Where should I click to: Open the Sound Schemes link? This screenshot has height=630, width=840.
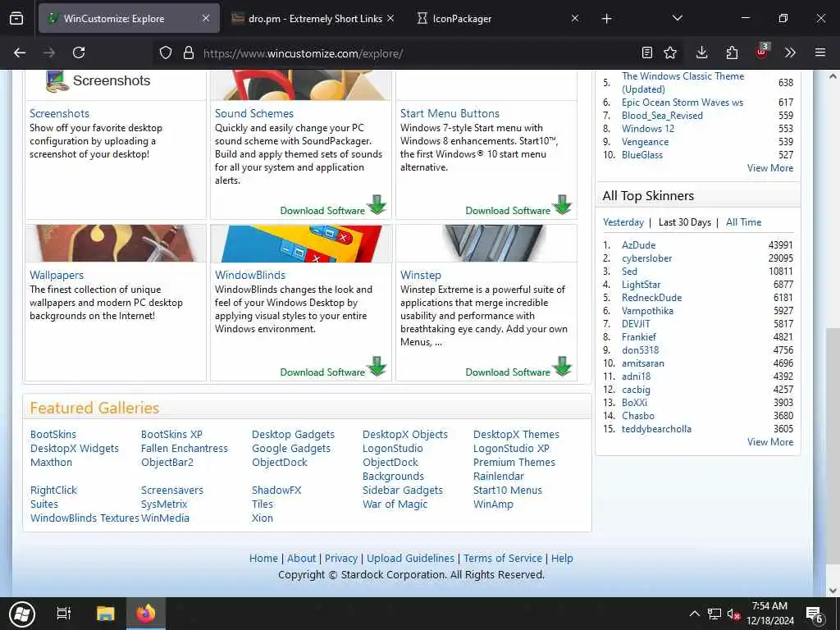point(254,113)
